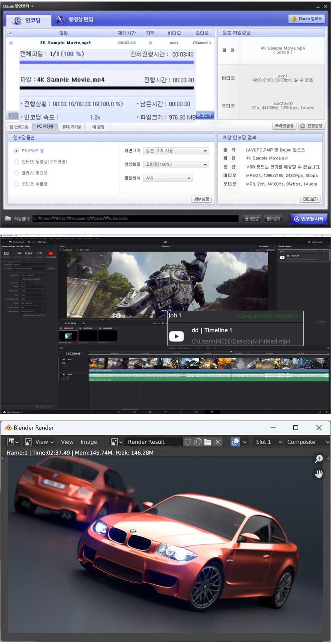This screenshot has width=331, height=644.
Task: Open the AVI file format dropdown
Action: pyautogui.click(x=168, y=178)
